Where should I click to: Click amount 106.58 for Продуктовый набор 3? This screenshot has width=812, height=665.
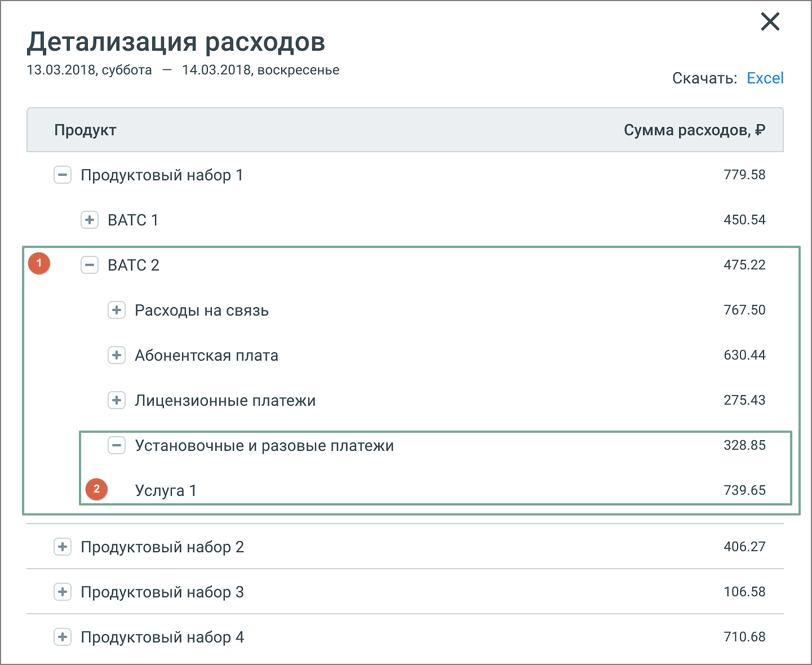[744, 592]
